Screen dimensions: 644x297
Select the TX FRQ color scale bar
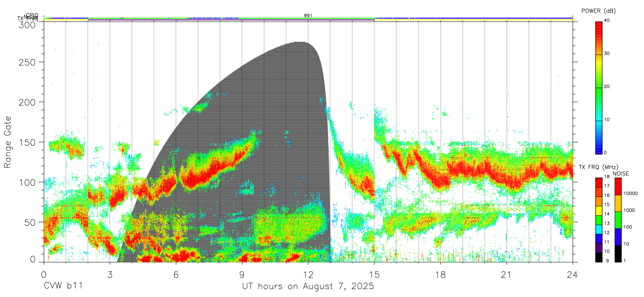[x=598, y=220]
